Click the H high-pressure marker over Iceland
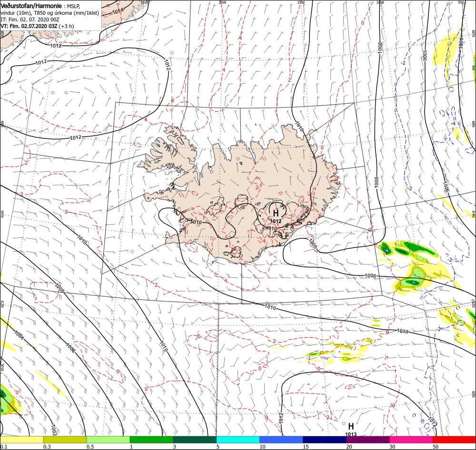 click(x=276, y=213)
